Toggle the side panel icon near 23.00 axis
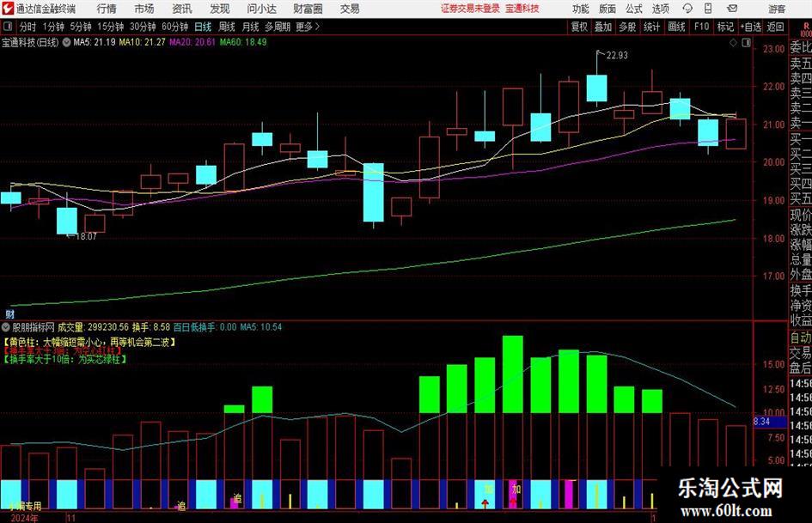812x523 pixels. pos(746,42)
